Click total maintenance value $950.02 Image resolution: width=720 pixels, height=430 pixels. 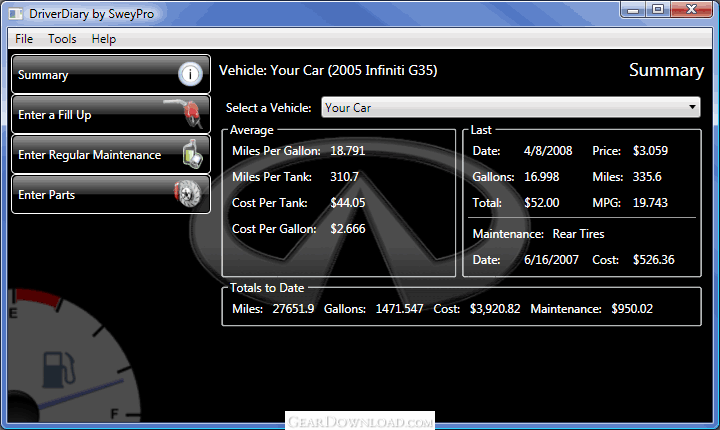click(632, 309)
